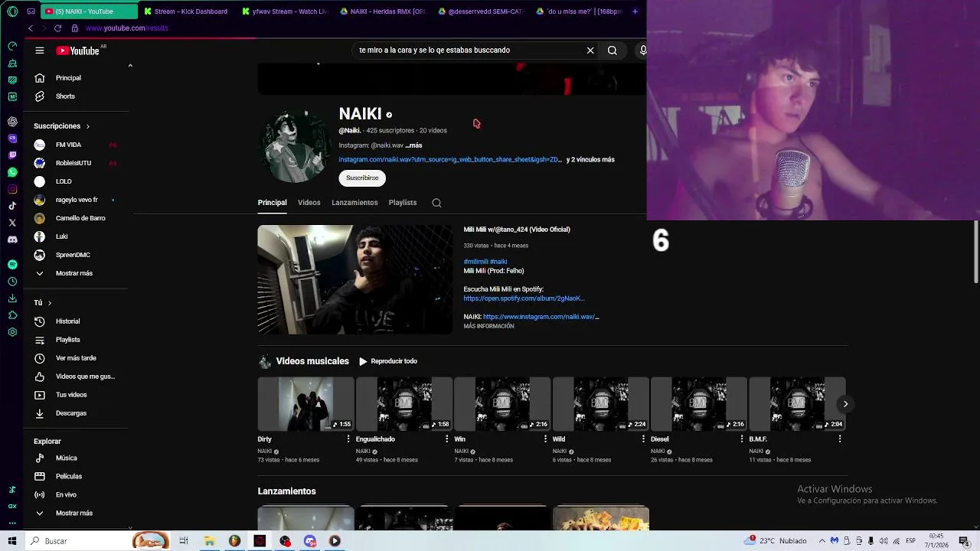Open the SpreenDMC subscription

pyautogui.click(x=73, y=255)
